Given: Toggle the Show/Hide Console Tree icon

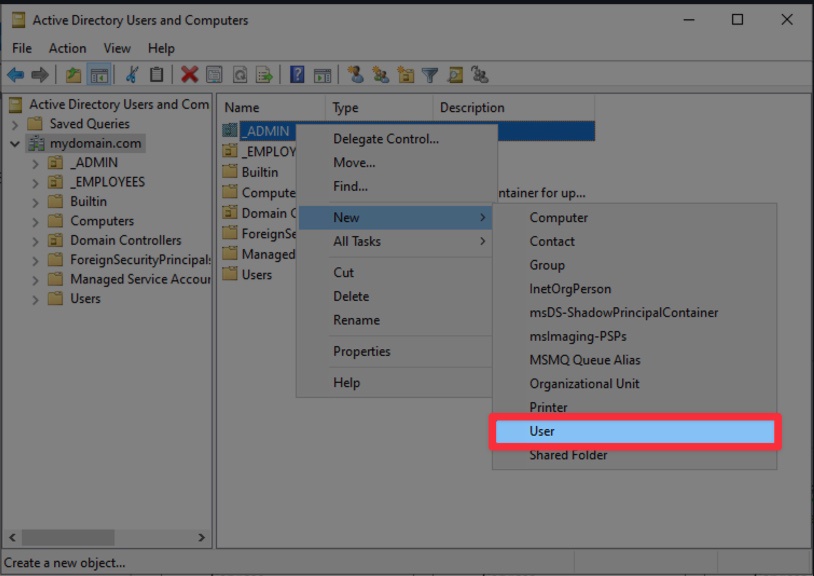Looking at the screenshot, I should [99, 75].
